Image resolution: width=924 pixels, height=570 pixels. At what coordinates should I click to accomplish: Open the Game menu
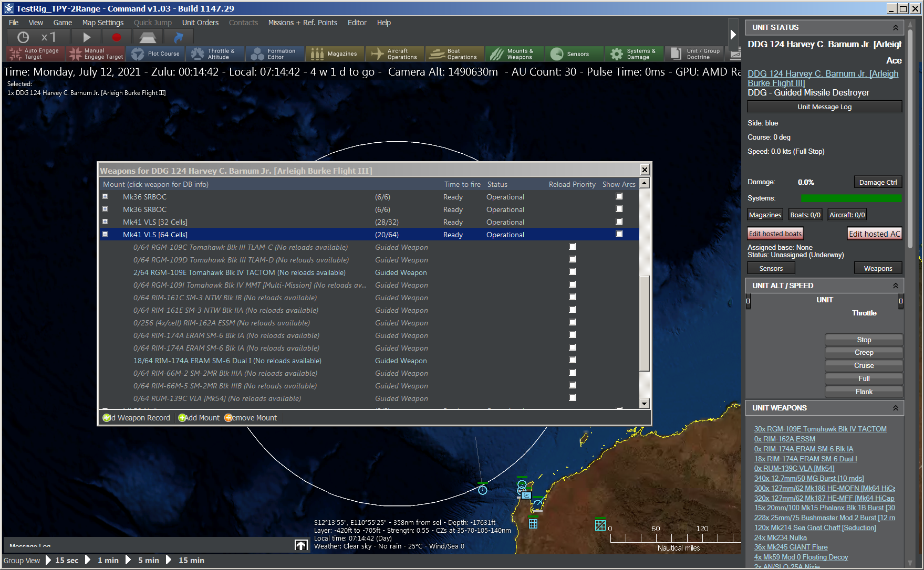(63, 23)
